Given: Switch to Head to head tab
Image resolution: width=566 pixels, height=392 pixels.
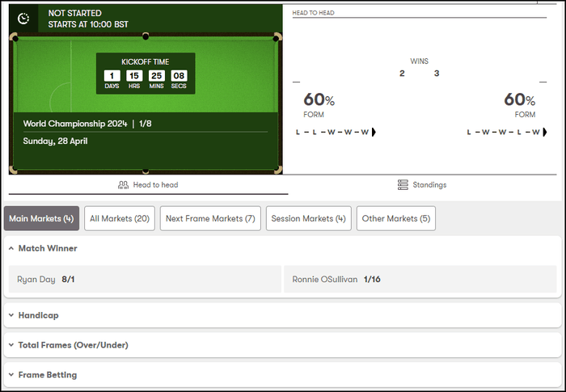Looking at the screenshot, I should pyautogui.click(x=148, y=185).
